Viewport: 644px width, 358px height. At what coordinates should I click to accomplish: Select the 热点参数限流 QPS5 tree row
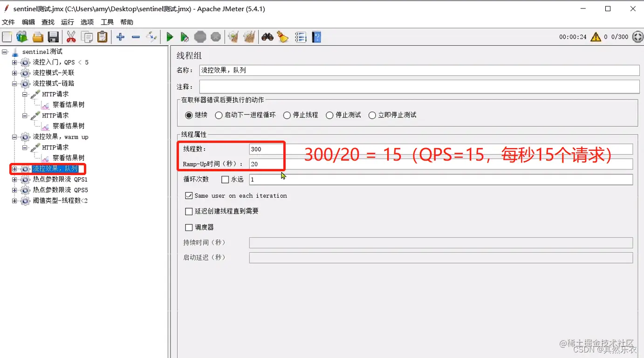click(60, 190)
